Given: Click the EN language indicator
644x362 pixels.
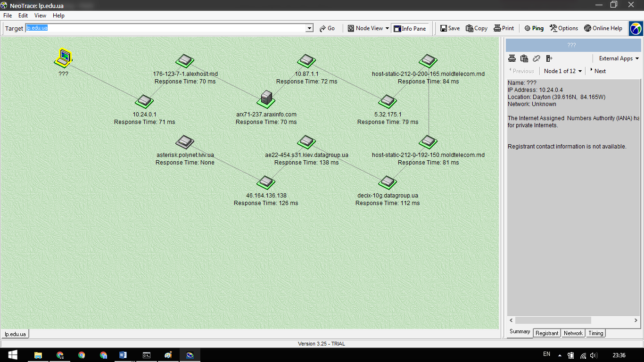Looking at the screenshot, I should (x=547, y=354).
